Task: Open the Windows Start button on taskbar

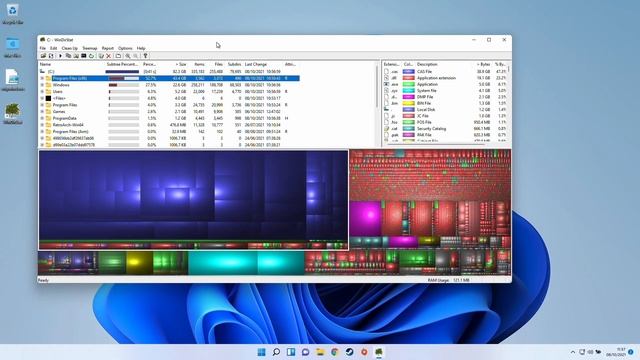Action: [262, 352]
